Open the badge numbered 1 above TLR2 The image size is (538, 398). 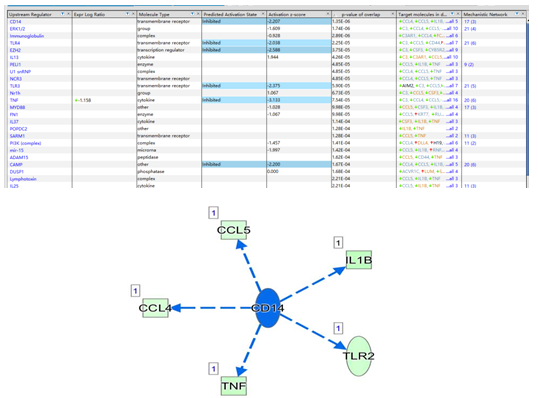338,328
